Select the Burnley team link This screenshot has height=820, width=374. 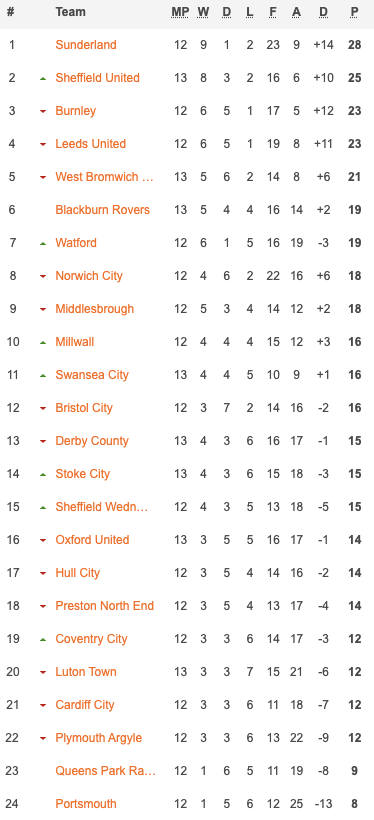pyautogui.click(x=76, y=111)
